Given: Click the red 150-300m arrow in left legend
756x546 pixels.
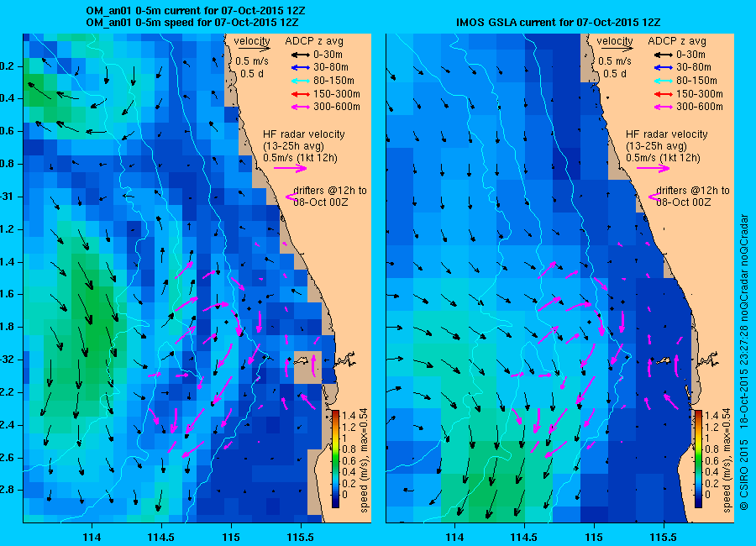Looking at the screenshot, I should point(301,94).
